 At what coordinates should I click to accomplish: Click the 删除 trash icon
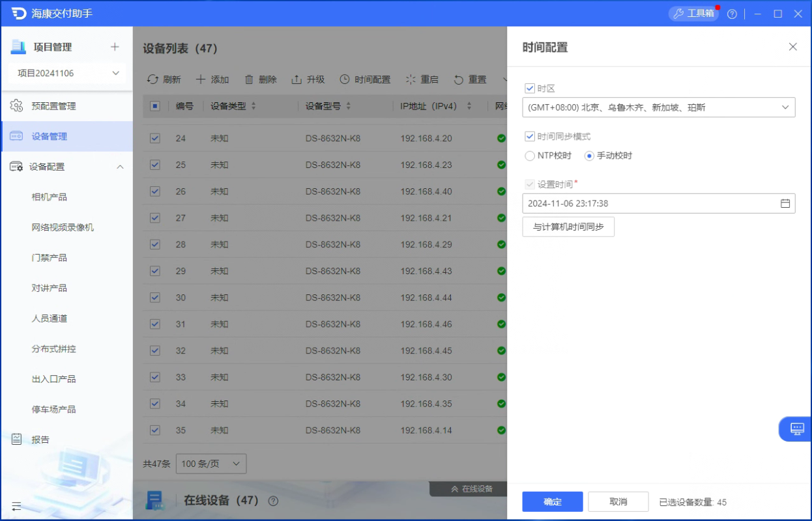(249, 79)
